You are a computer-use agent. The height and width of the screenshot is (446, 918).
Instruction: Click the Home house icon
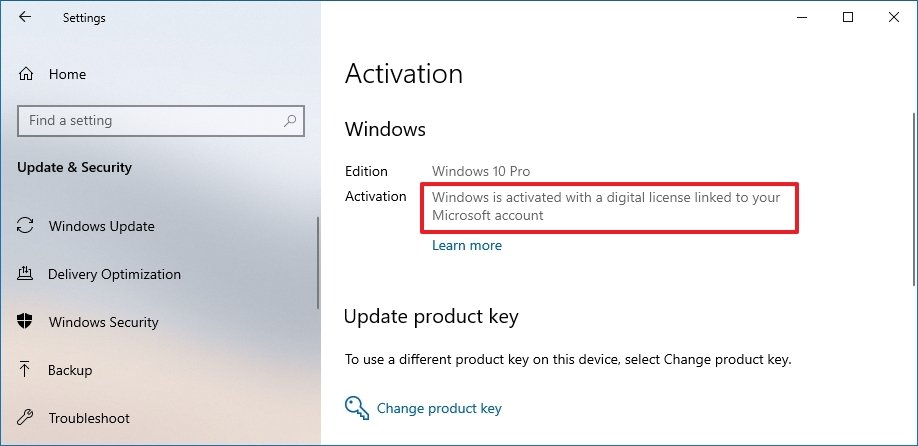(26, 74)
